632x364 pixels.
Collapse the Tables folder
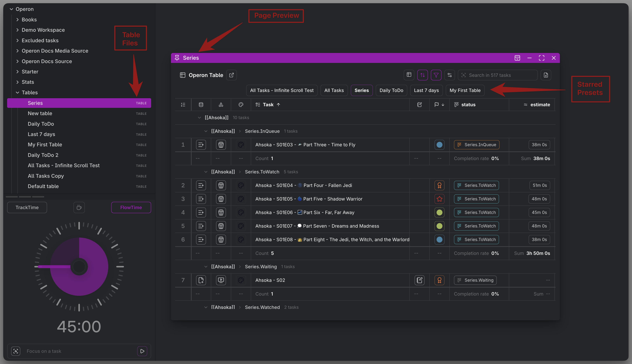pos(17,93)
